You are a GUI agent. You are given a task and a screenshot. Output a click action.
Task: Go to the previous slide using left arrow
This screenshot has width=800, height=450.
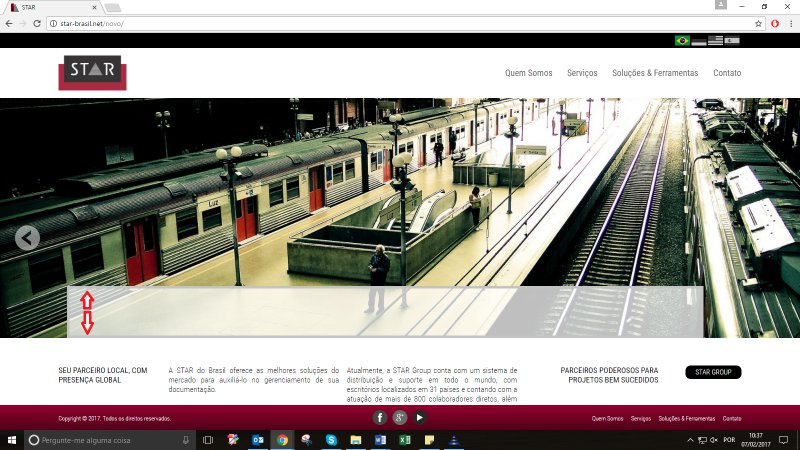[x=28, y=237]
